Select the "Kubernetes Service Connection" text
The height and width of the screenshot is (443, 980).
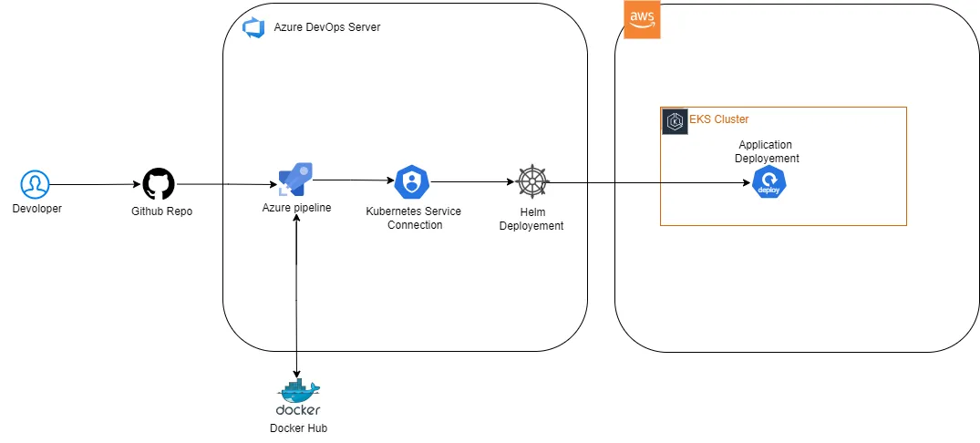pos(414,218)
